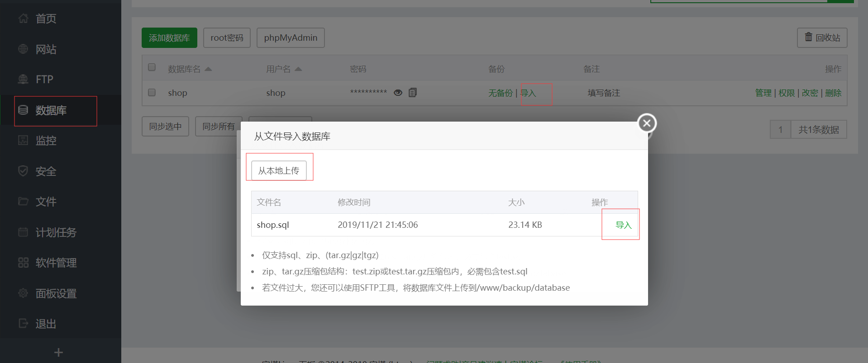Click the 23.14 KB size cell
The height and width of the screenshot is (363, 868).
[525, 225]
